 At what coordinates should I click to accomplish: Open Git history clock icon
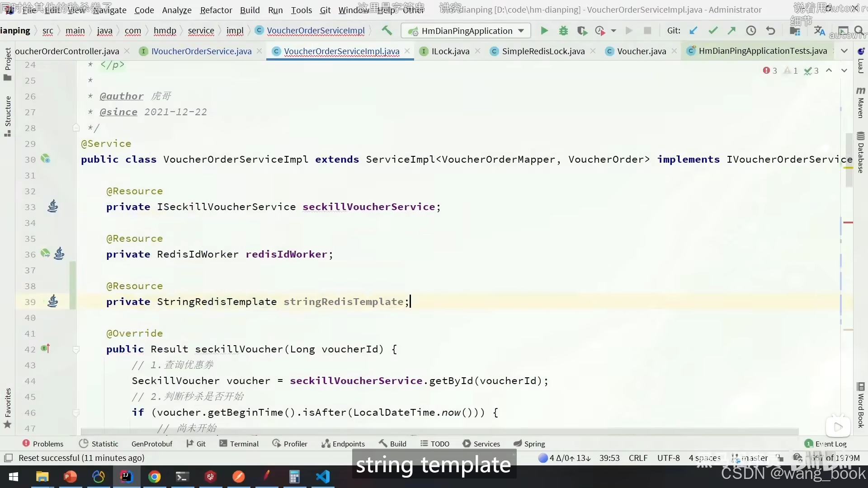(751, 31)
